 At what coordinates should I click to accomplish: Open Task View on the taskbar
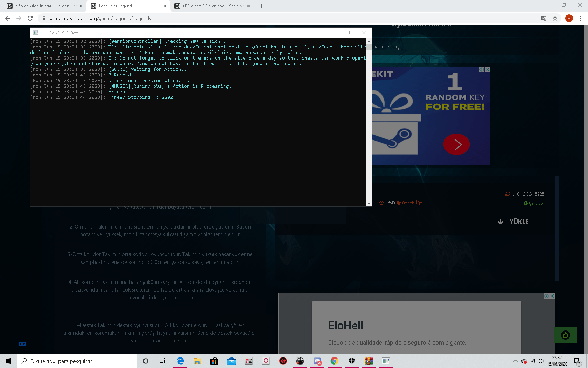pyautogui.click(x=162, y=361)
